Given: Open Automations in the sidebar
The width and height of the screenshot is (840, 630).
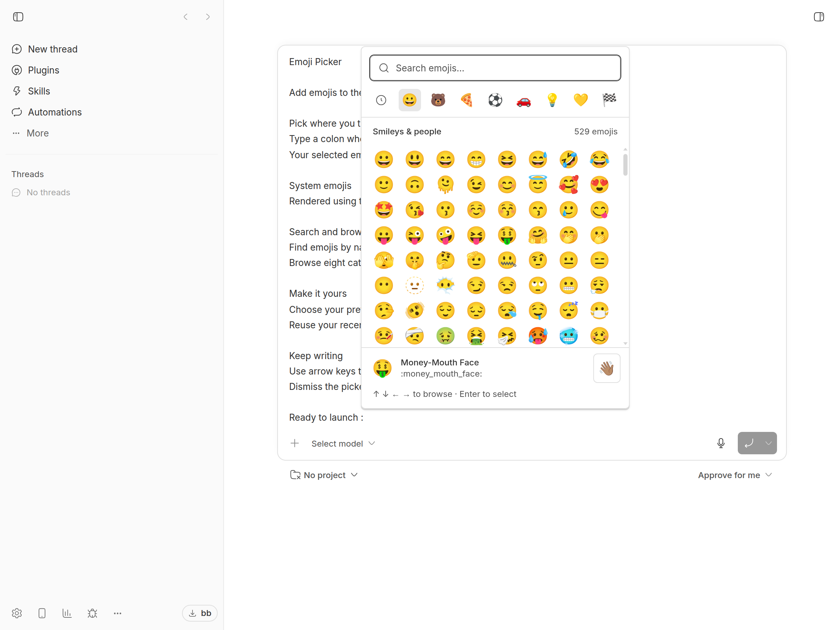Looking at the screenshot, I should pos(47,112).
